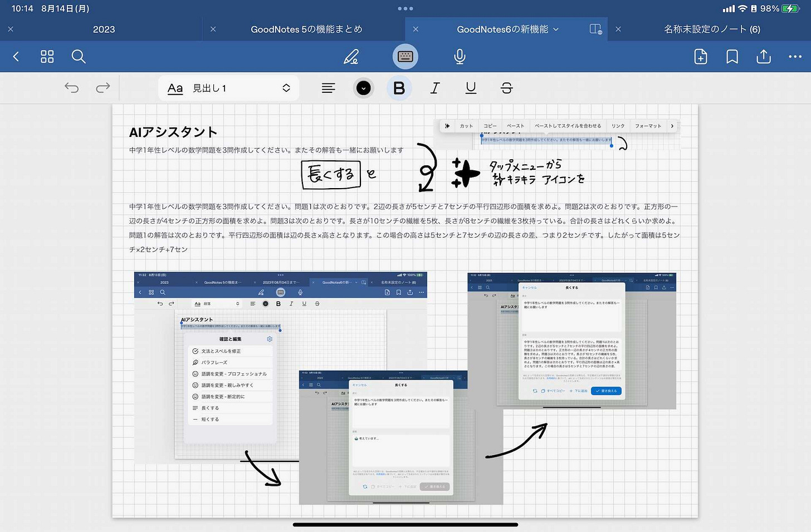The width and height of the screenshot is (811, 532).
Task: Open the black text color picker
Action: coord(364,88)
